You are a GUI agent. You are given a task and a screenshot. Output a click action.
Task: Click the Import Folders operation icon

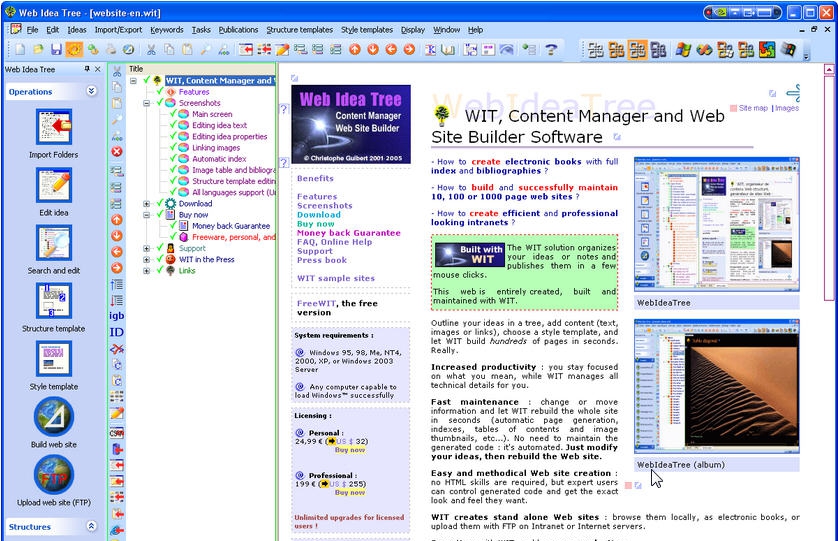point(53,127)
